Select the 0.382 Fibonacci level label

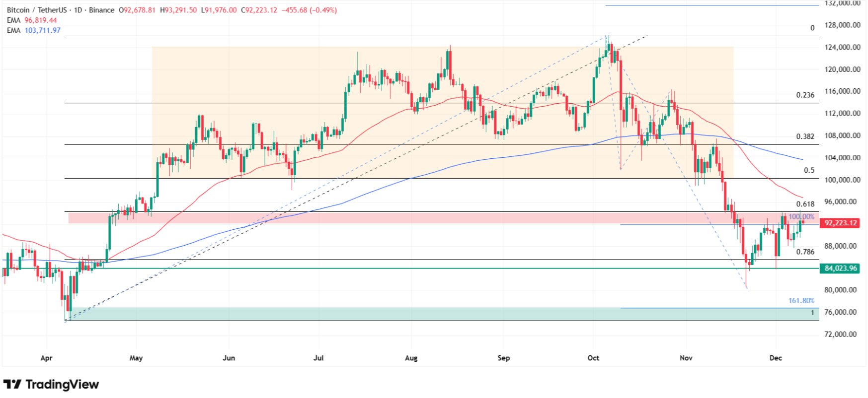(805, 136)
